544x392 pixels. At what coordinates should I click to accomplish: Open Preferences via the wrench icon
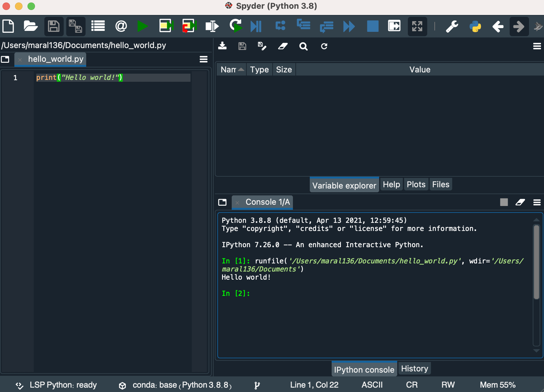pos(452,26)
